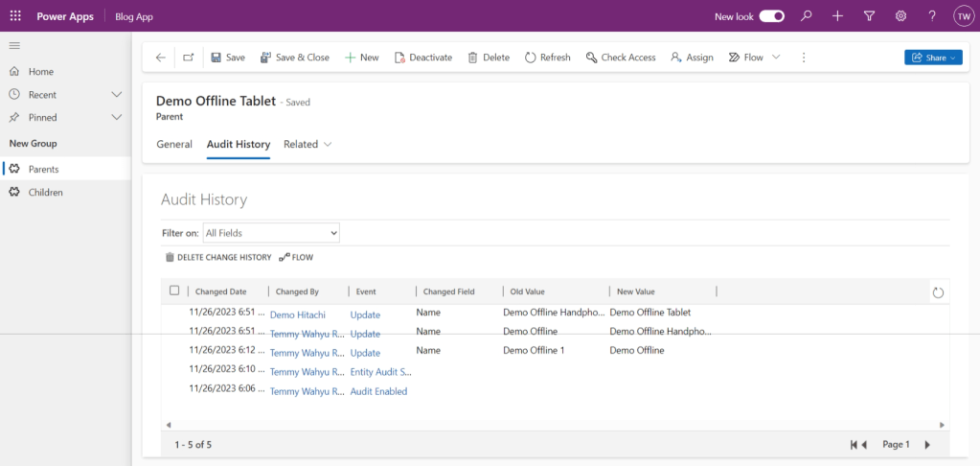The height and width of the screenshot is (466, 980).
Task: Click New in the command bar
Action: 362,58
